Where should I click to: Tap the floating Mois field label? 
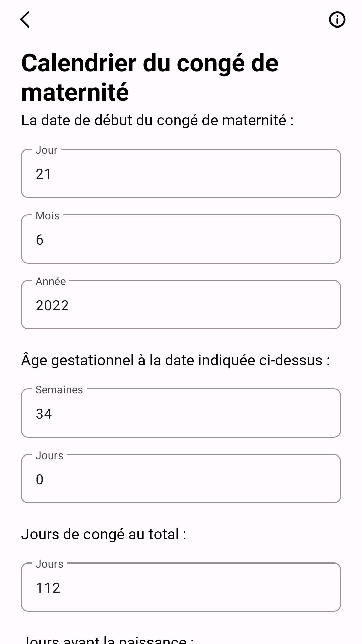coord(48,216)
